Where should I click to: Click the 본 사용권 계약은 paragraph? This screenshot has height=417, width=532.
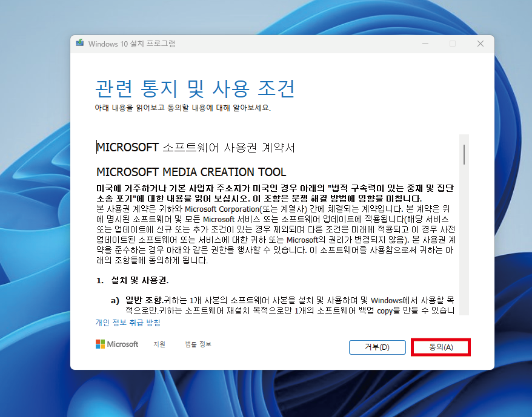(x=276, y=235)
